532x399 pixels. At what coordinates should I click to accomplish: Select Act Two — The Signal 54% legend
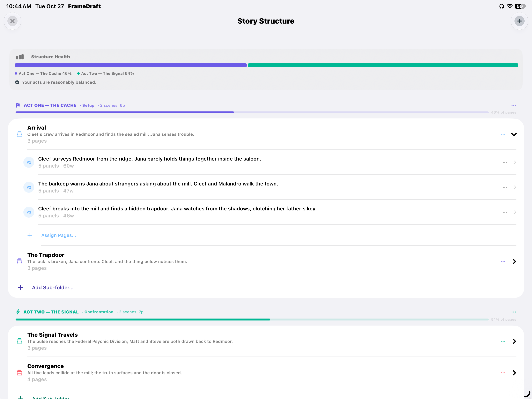pos(106,73)
